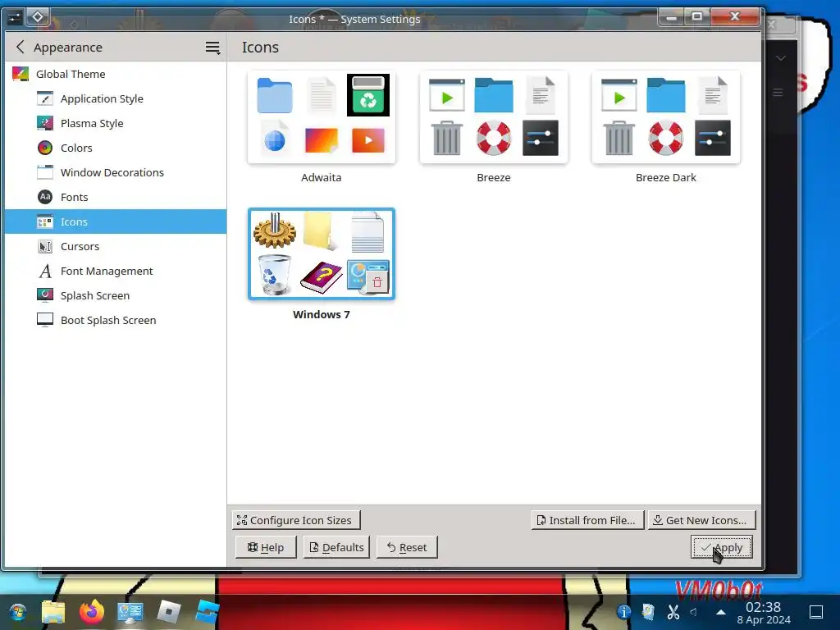840x630 pixels.
Task: Click the Adwaita theme label
Action: (x=322, y=177)
